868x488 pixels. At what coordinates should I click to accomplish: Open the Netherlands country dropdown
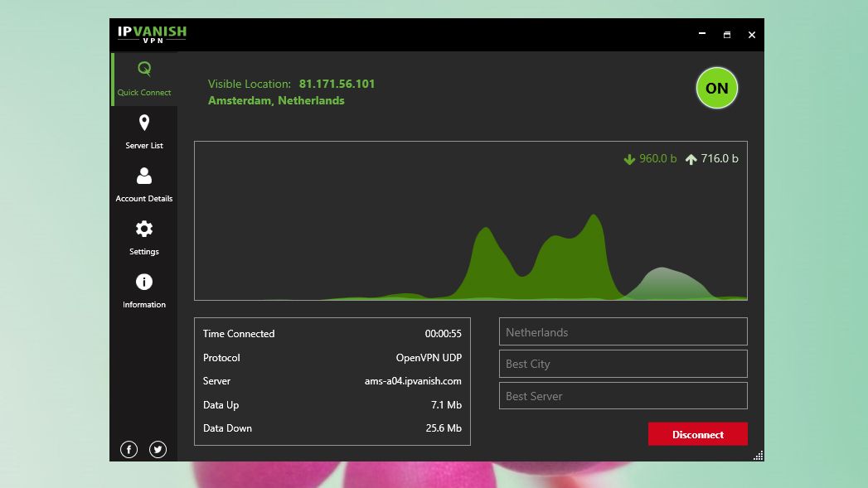coord(623,332)
